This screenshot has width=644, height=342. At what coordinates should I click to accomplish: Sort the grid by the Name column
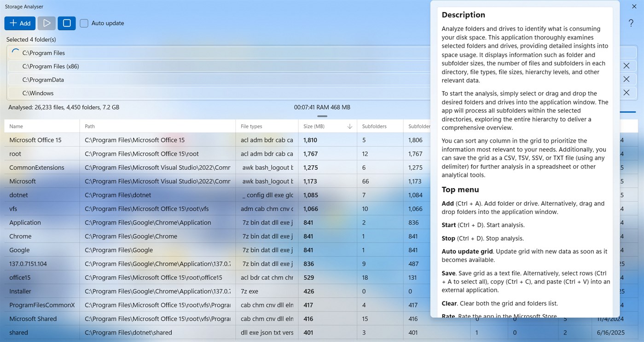point(16,126)
